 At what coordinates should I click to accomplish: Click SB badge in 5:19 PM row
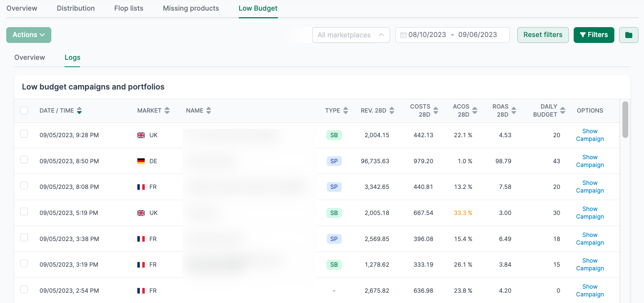334,213
